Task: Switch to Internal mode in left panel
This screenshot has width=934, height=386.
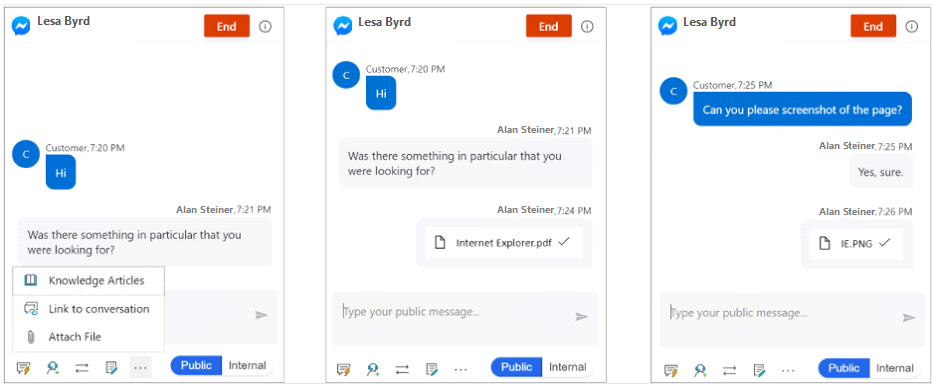Action: (x=247, y=365)
